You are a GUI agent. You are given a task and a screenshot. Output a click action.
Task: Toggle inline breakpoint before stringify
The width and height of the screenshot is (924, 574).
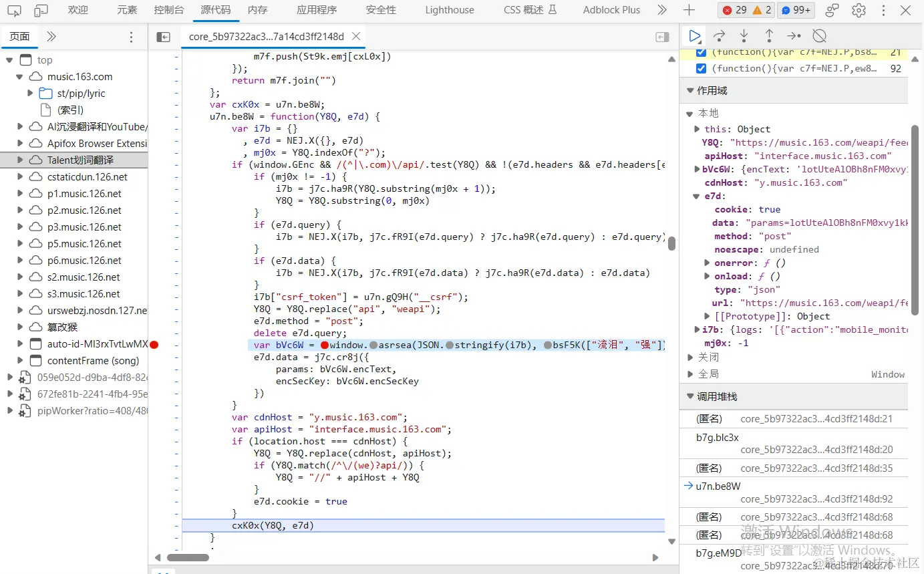pos(450,345)
